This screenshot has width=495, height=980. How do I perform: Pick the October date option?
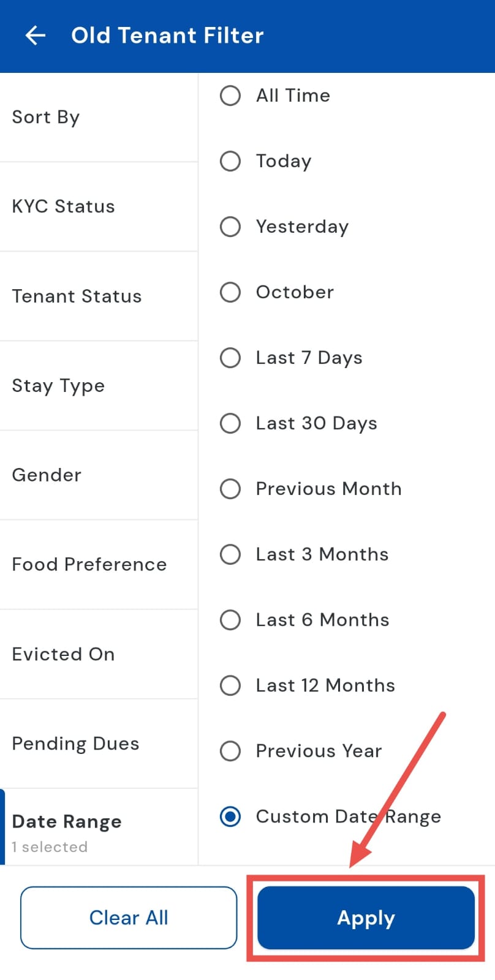coord(230,292)
